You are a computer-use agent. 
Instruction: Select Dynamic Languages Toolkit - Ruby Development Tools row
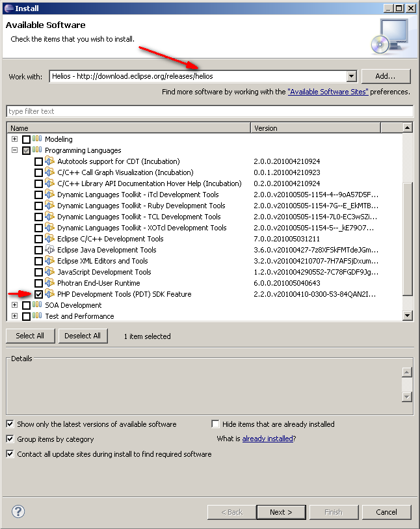pos(141,206)
